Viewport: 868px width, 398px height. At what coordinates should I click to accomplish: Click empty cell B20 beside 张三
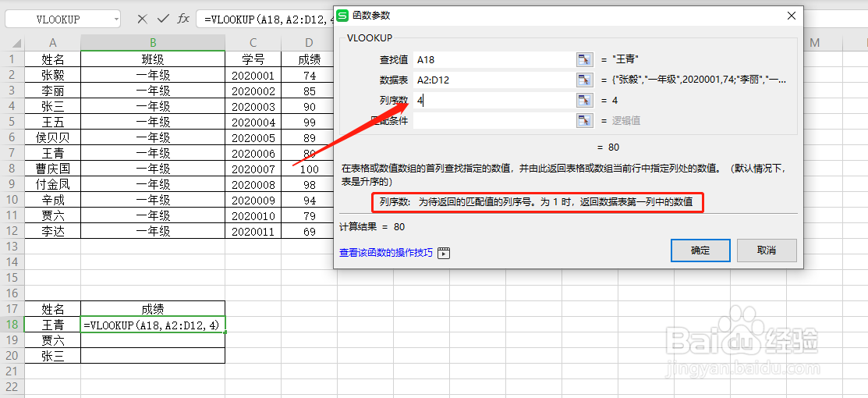coord(153,356)
